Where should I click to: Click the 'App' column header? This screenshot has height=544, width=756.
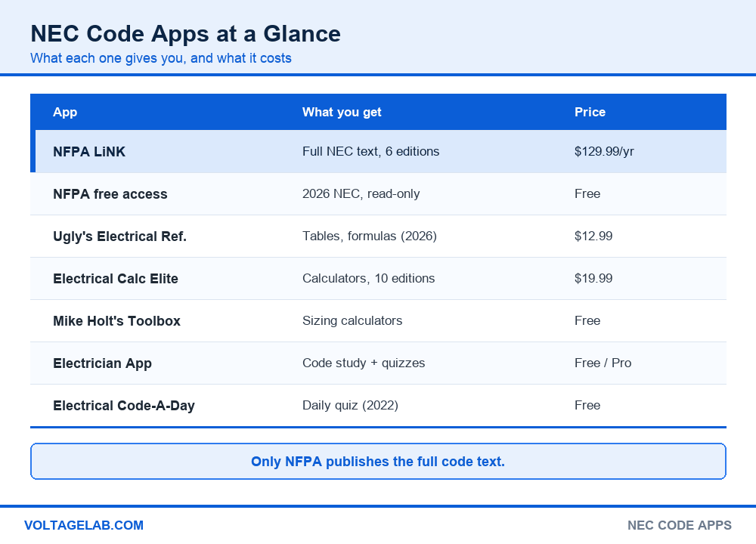click(x=65, y=113)
